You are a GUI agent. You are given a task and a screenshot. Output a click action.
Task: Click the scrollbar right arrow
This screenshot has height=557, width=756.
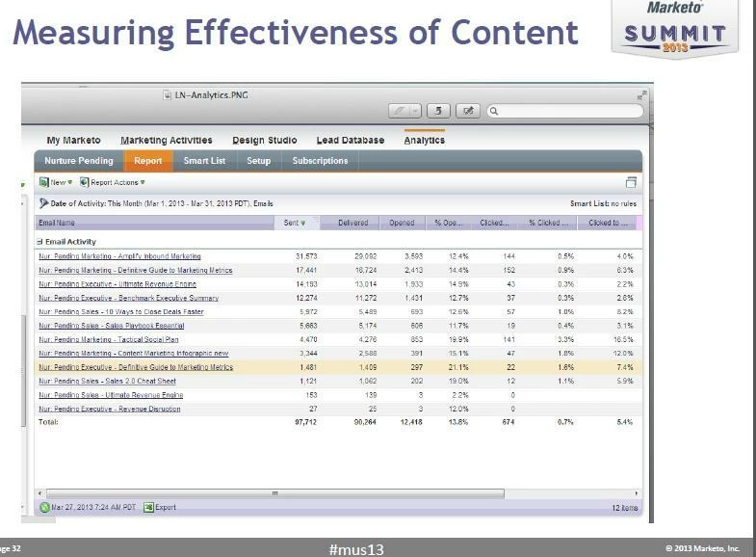click(637, 493)
